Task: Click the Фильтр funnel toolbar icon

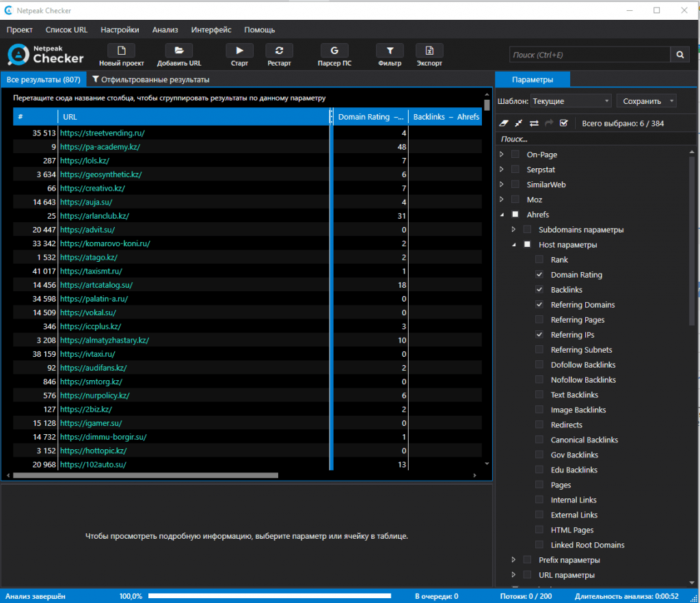Action: click(390, 51)
